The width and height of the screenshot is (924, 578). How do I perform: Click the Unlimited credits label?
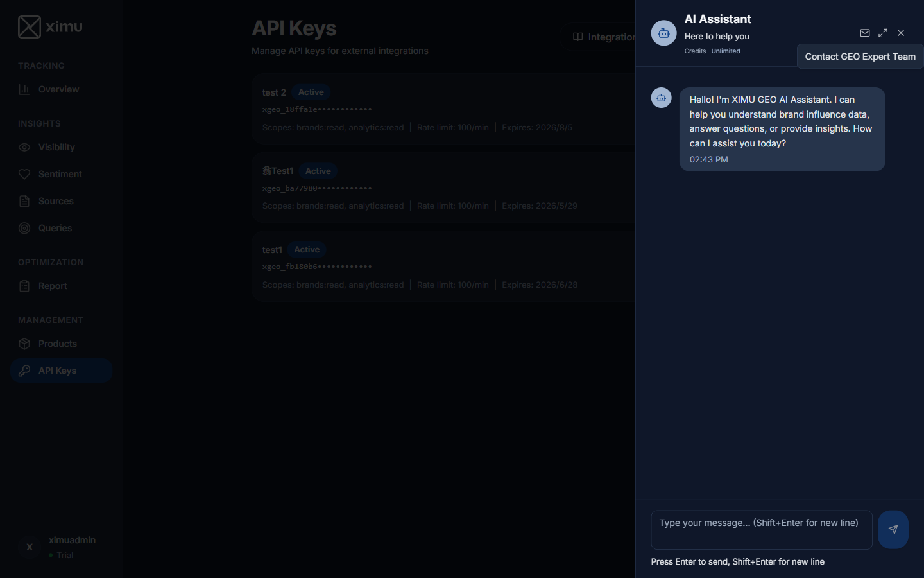(x=726, y=51)
